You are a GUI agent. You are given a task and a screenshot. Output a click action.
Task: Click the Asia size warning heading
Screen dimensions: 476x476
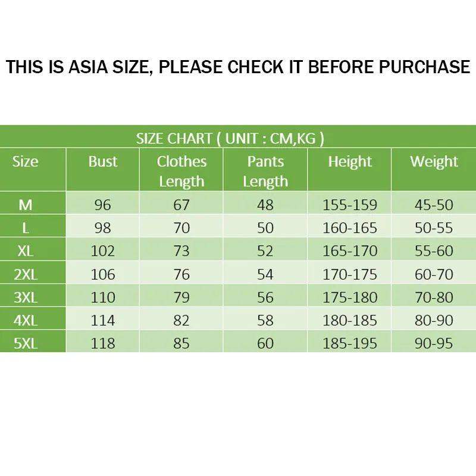click(x=238, y=66)
